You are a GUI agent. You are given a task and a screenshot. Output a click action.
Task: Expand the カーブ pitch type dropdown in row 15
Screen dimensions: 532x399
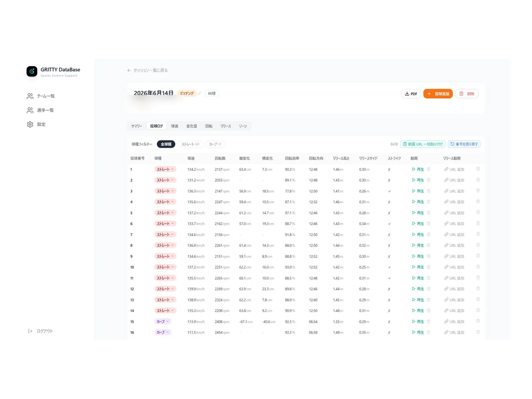(x=163, y=321)
